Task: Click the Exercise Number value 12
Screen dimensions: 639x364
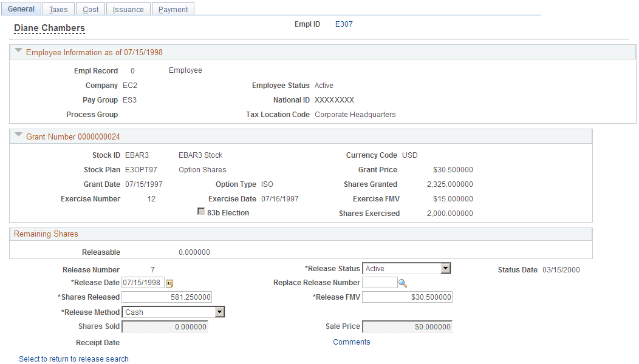Action: pos(151,199)
